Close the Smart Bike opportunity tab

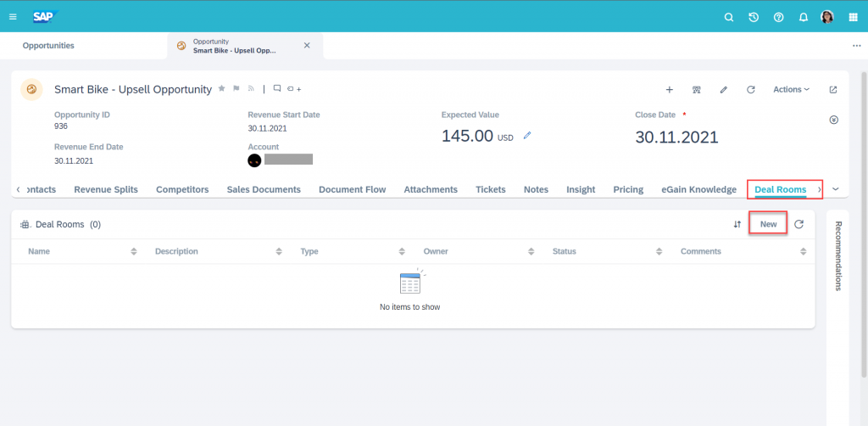[x=307, y=46]
